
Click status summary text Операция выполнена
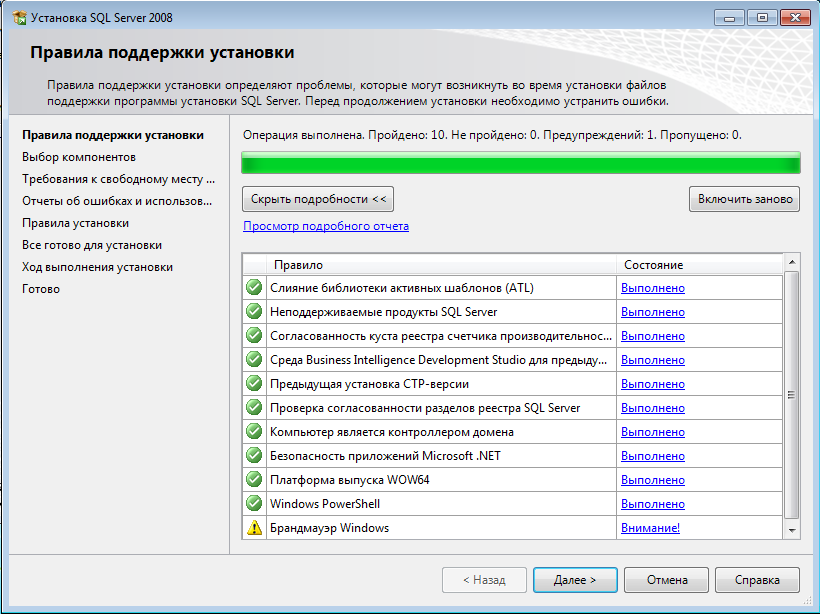[x=492, y=135]
